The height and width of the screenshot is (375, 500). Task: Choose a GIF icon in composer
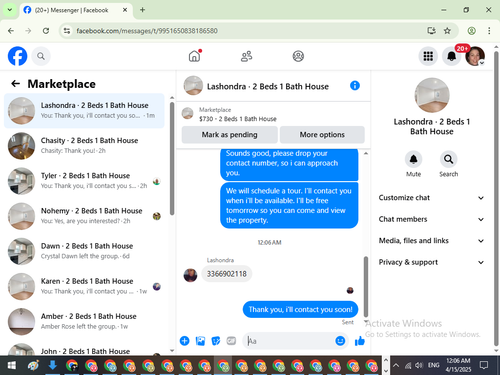click(x=231, y=341)
